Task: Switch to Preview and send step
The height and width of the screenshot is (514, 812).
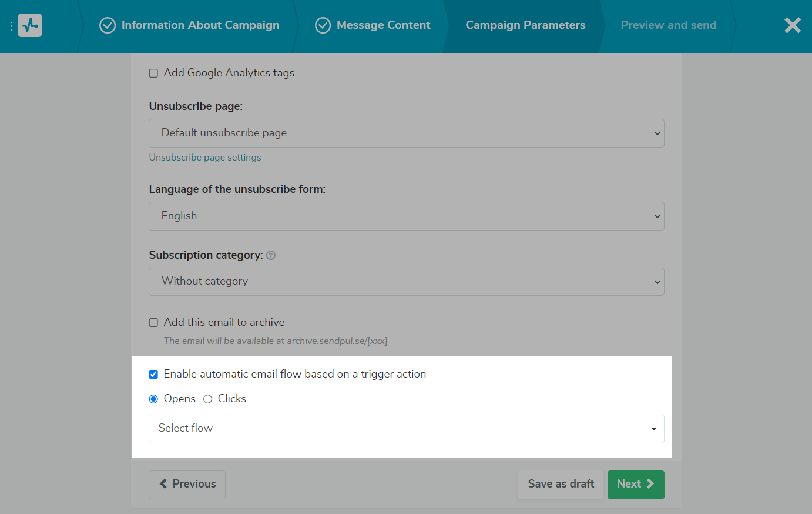Action: click(668, 25)
